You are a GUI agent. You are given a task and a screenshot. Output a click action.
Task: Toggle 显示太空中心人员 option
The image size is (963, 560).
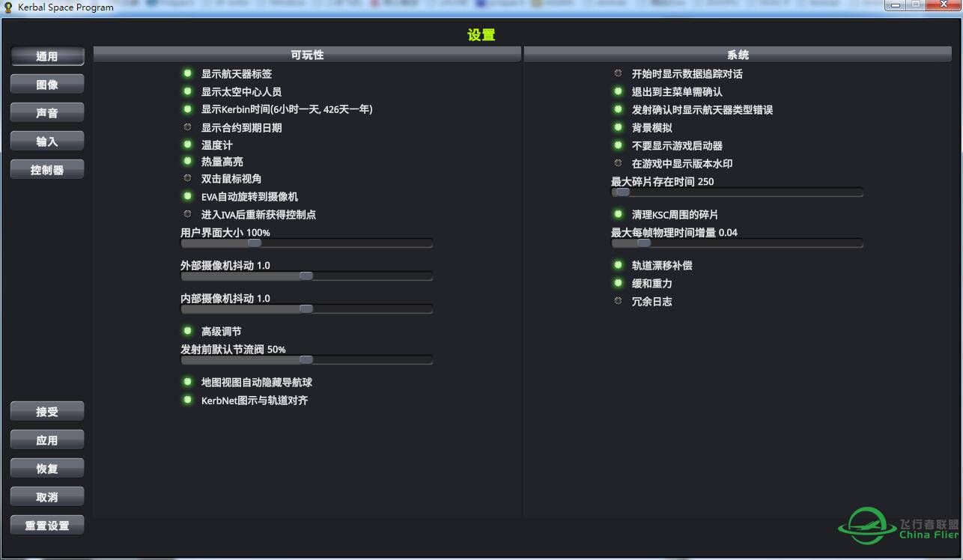(187, 91)
